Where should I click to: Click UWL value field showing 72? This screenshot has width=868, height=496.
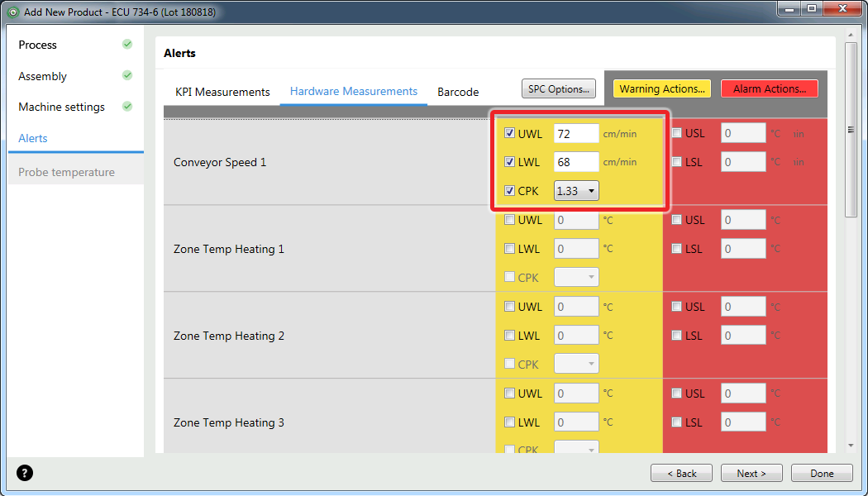point(576,133)
